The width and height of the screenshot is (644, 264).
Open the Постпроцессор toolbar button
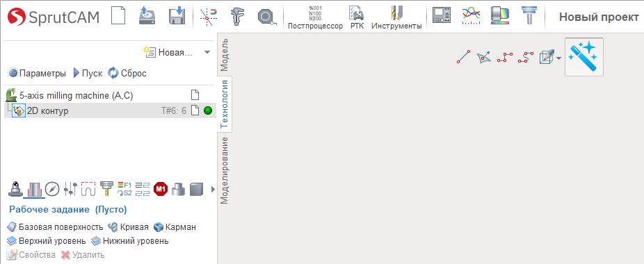pos(316,18)
